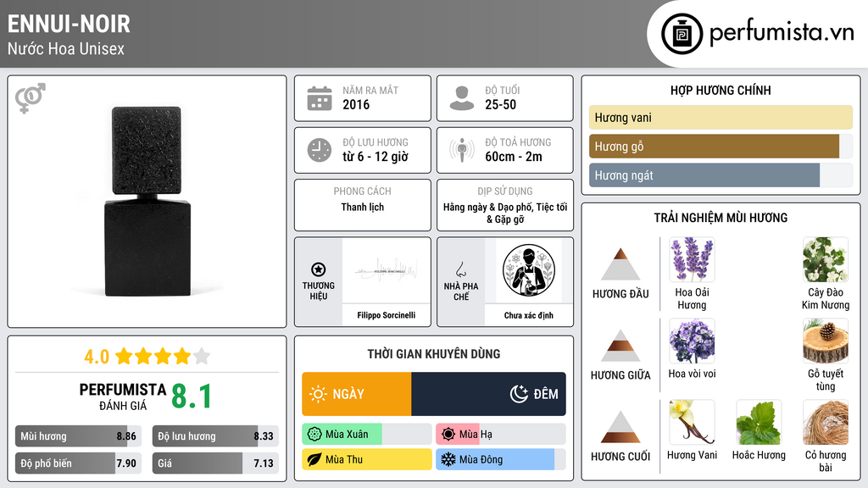Click the clock icon beside Độ lưu hương

320,150
